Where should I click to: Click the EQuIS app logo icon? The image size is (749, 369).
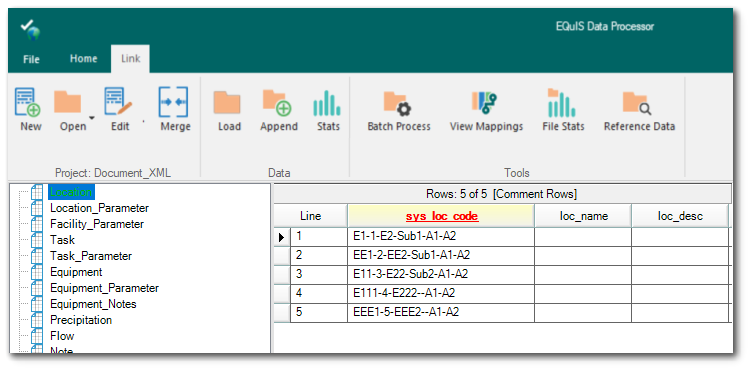coord(30,30)
